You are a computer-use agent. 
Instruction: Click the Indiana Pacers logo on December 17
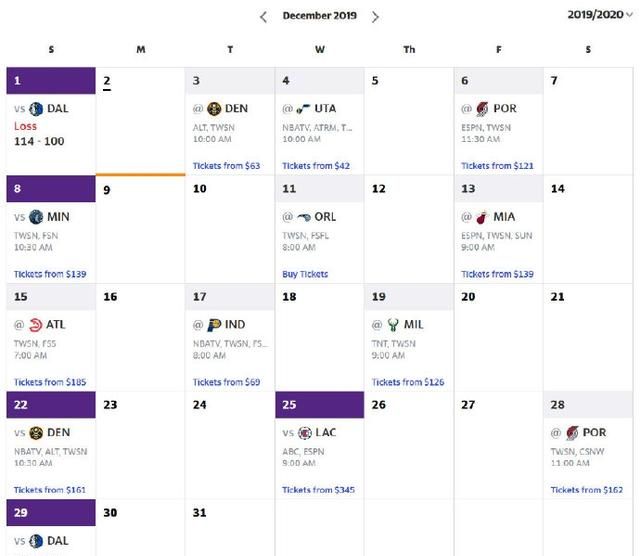(214, 325)
